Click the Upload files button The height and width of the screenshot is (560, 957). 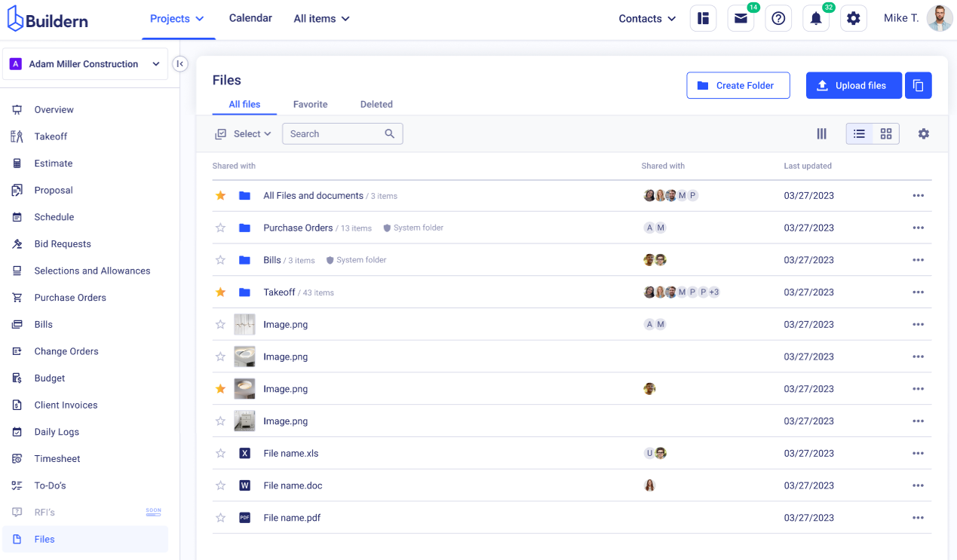pos(853,86)
